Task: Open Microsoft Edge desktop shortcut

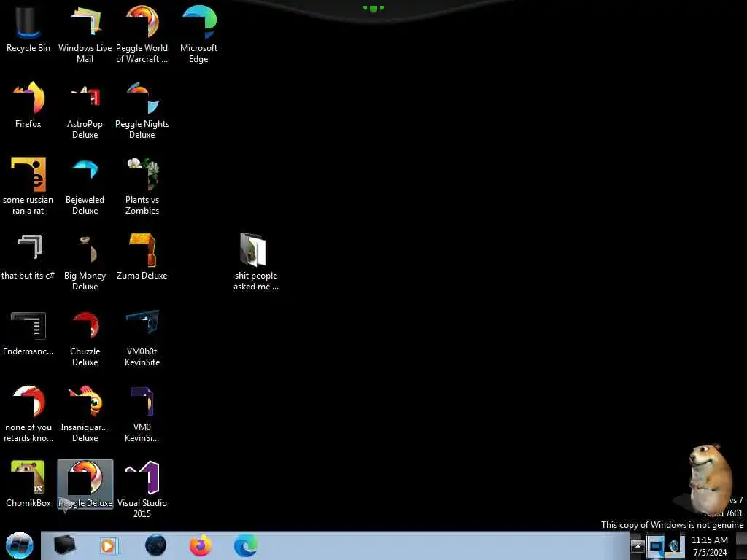Action: (x=198, y=34)
